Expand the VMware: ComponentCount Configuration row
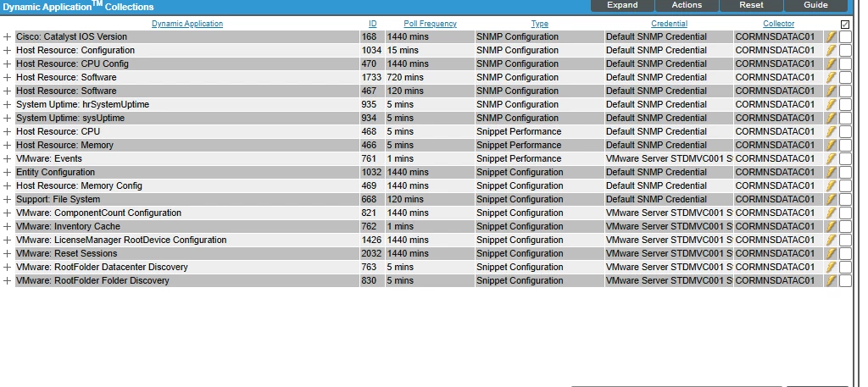This screenshot has height=387, width=868. click(x=7, y=213)
